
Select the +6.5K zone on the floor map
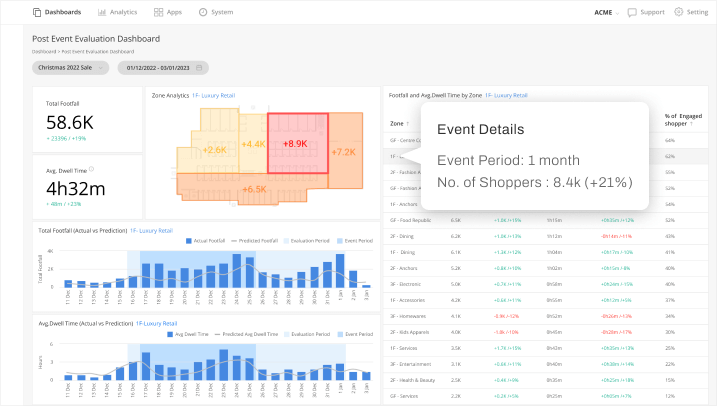coord(252,189)
